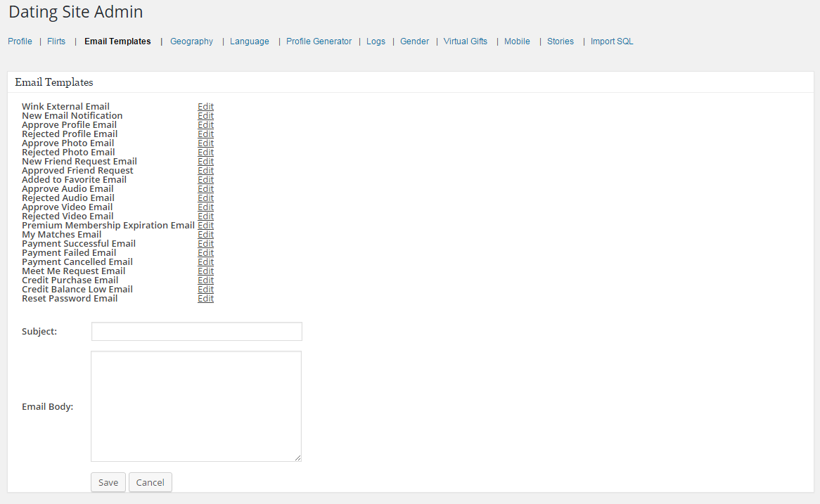Image resolution: width=820 pixels, height=504 pixels.
Task: Click the "Dating Site Admin" page title
Action: (76, 11)
